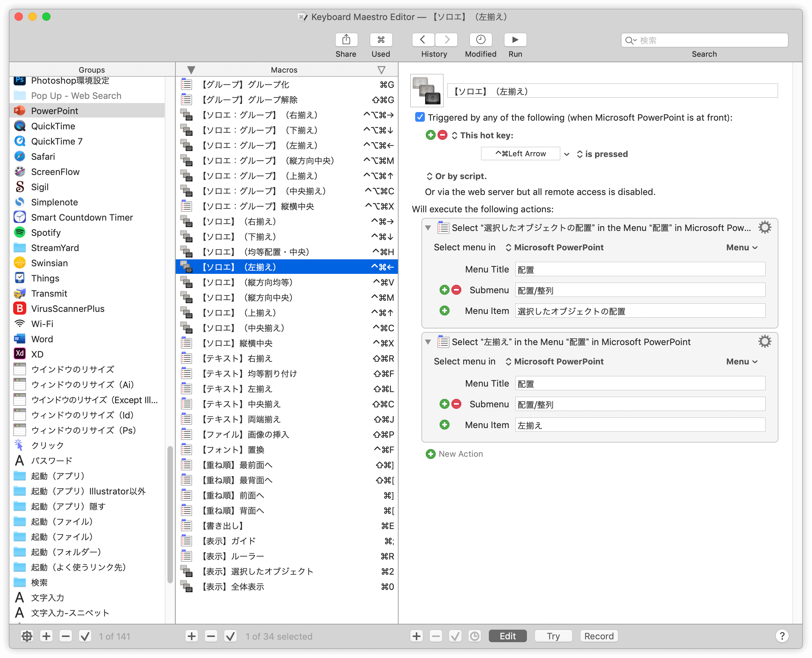Click Macros column outlined sort triangle
The height and width of the screenshot is (658, 812).
click(381, 70)
